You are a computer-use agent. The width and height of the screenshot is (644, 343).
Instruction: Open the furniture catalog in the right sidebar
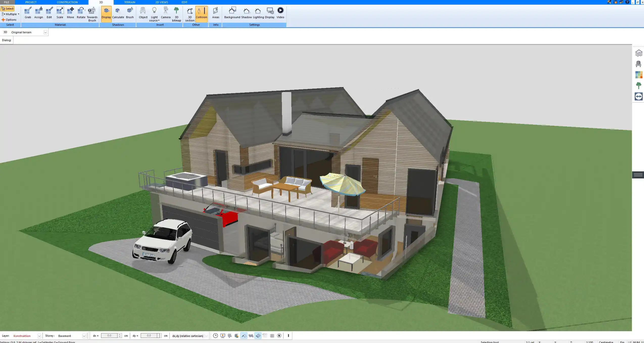coord(638,64)
